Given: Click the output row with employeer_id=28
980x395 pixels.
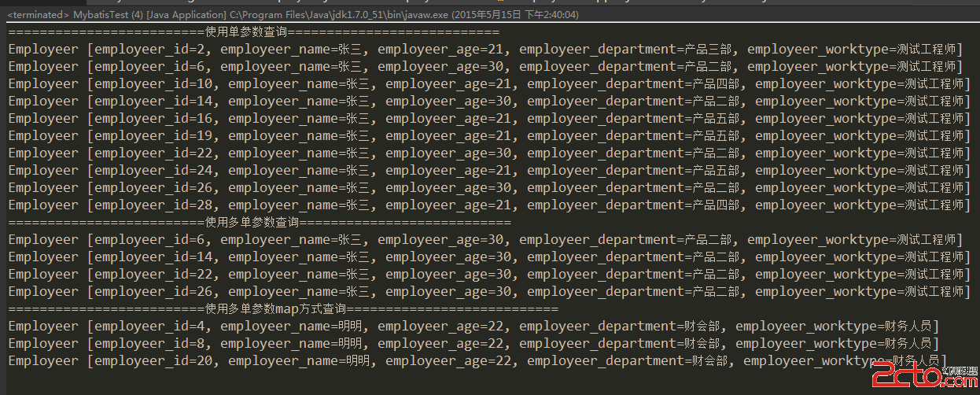Looking at the screenshot, I should tap(489, 205).
